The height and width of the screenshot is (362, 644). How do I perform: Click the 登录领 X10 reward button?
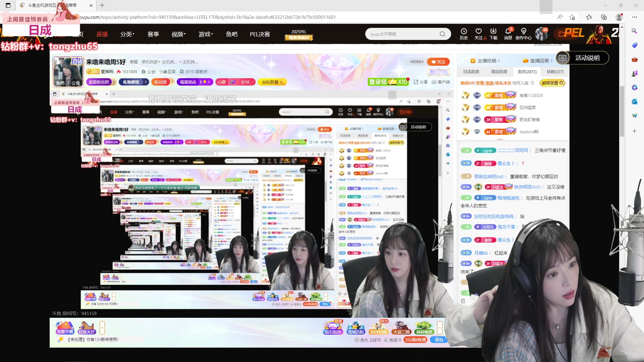[388, 82]
